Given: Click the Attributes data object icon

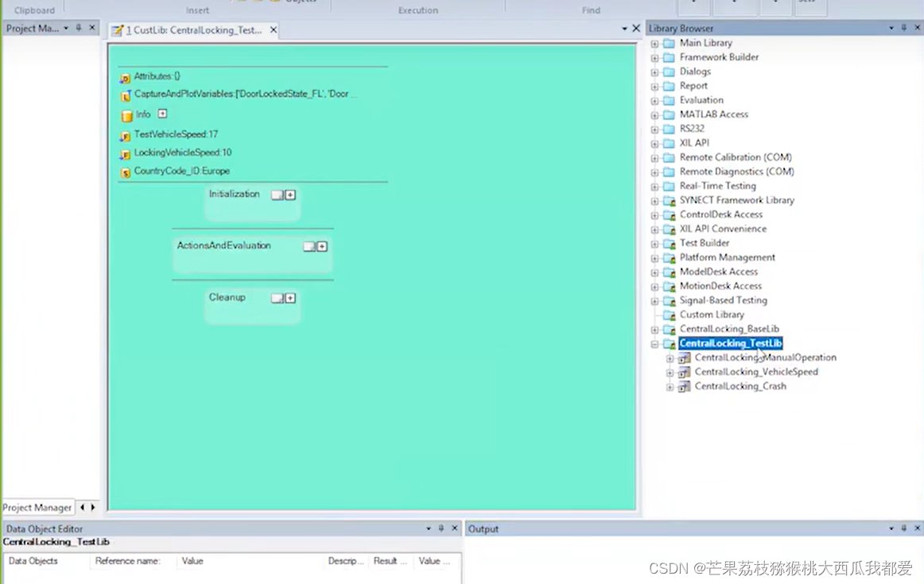Looking at the screenshot, I should coord(125,78).
